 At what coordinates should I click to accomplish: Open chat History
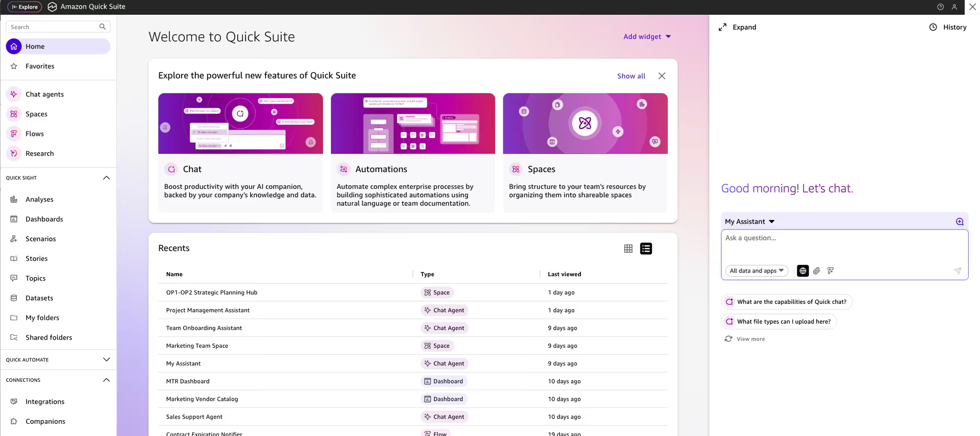pyautogui.click(x=948, y=27)
